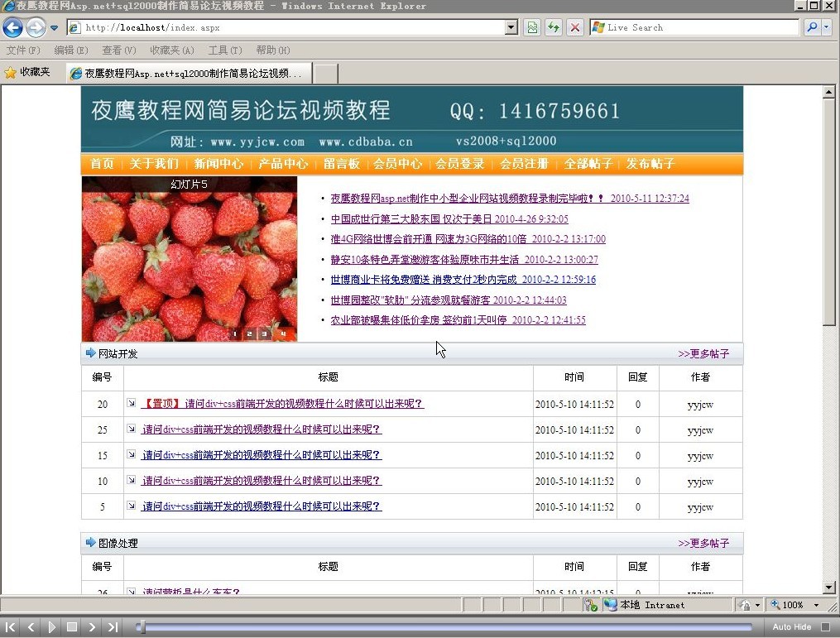The width and height of the screenshot is (840, 638).
Task: Click the 本地 Intranet zone status icon
Action: (x=610, y=605)
